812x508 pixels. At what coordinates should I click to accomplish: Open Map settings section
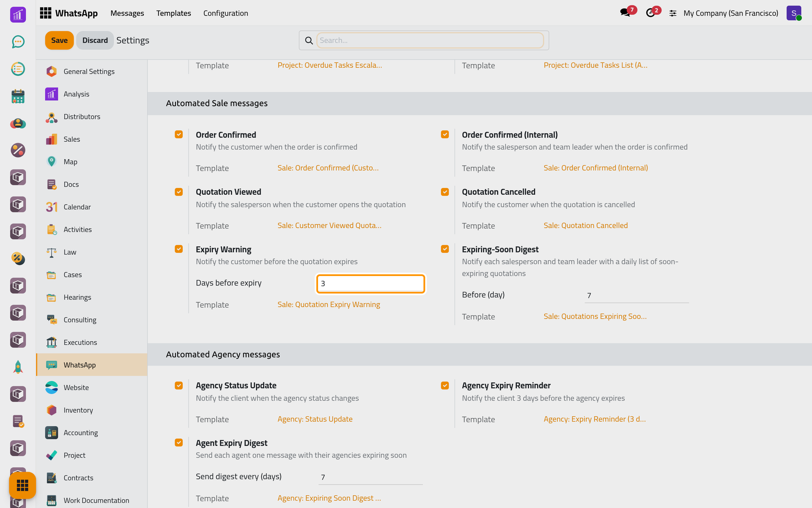click(x=91, y=162)
